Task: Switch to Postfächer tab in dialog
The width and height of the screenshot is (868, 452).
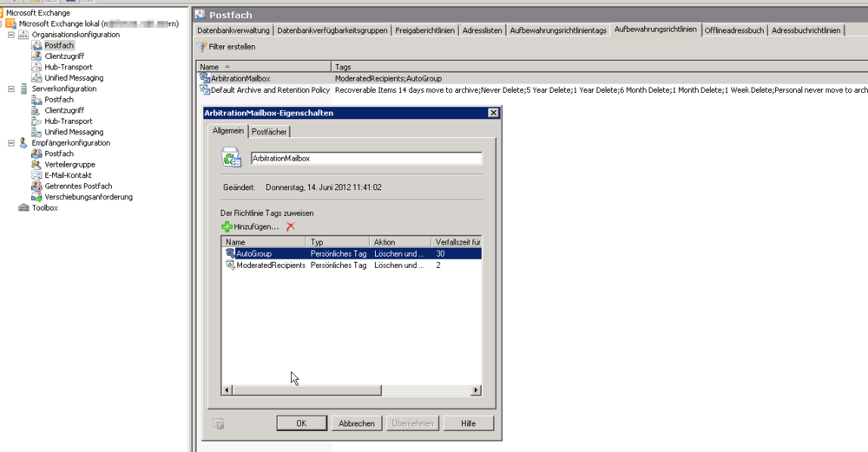Action: tap(269, 131)
